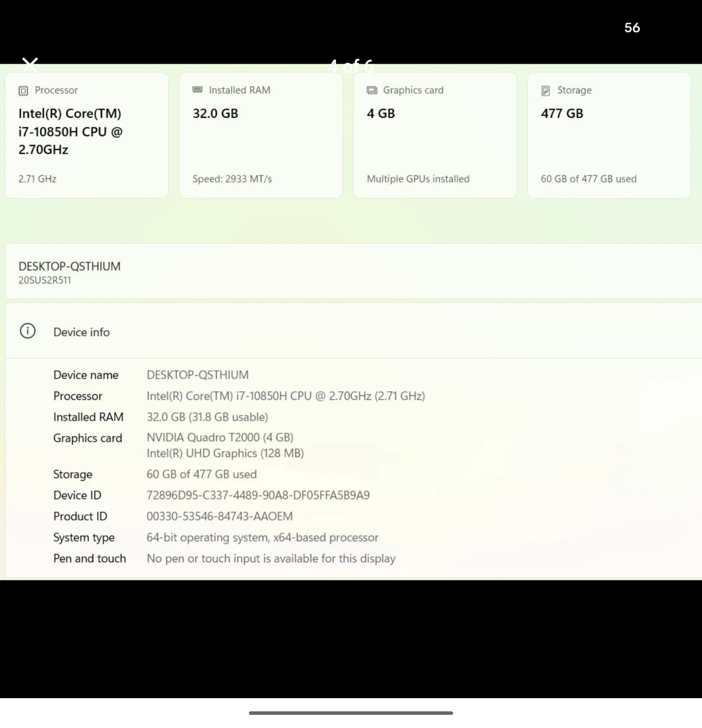702x728 pixels.
Task: Select the model number 20SUS2R511
Action: pos(45,281)
